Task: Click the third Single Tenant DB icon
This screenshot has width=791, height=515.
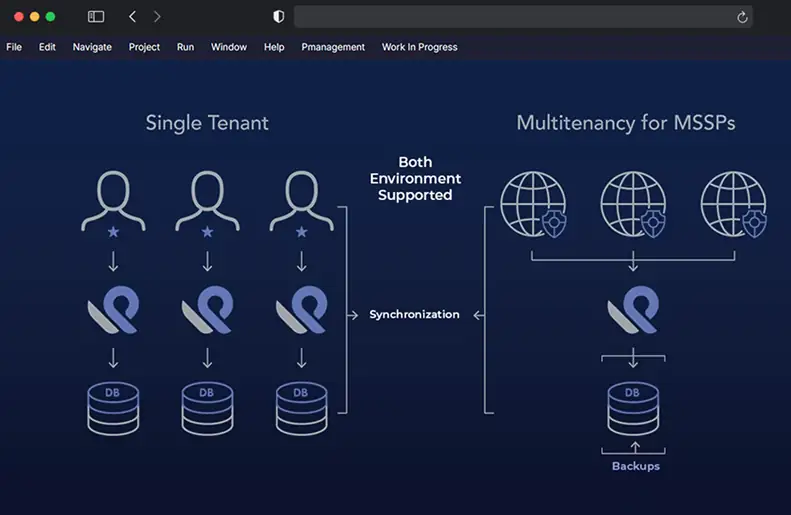Action: click(302, 409)
